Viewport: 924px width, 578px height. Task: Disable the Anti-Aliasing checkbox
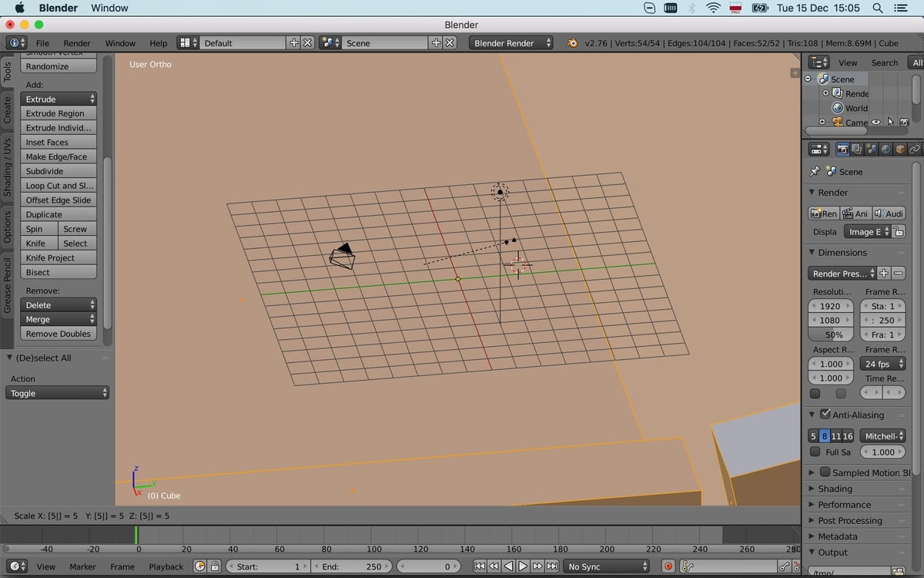tap(825, 415)
